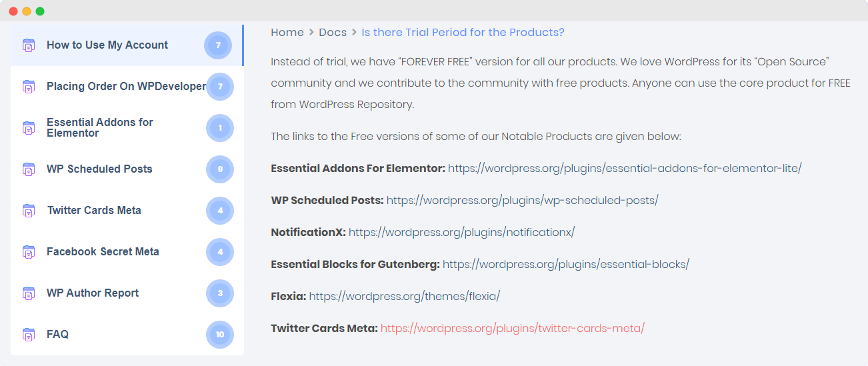Viewport: 868px width, 366px height.
Task: Click document icon beside Twitter Cards Meta category
Action: pos(29,211)
